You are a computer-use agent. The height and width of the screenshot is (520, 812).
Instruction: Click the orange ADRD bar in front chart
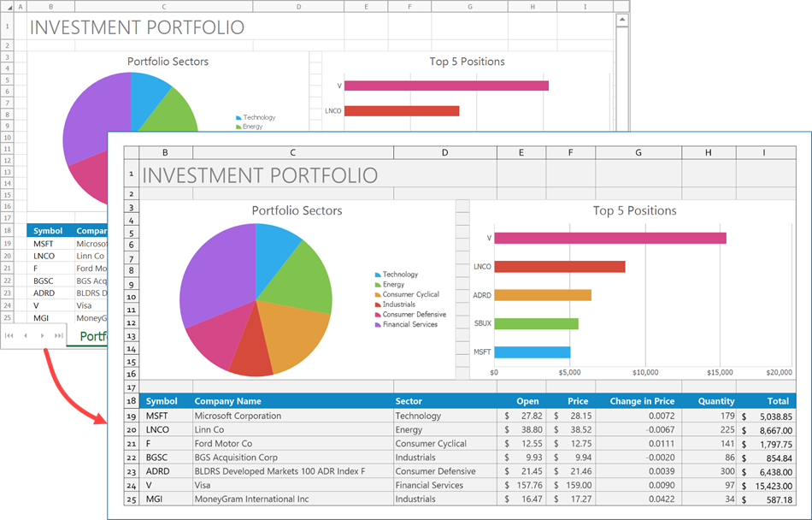pyautogui.click(x=543, y=295)
